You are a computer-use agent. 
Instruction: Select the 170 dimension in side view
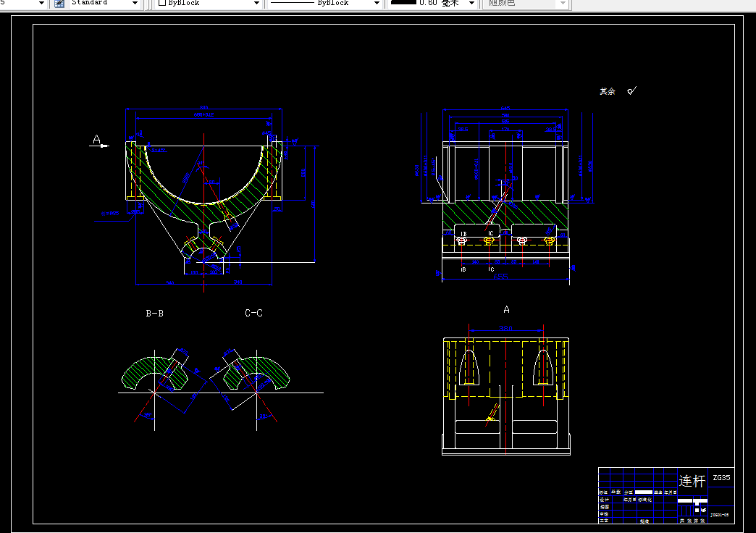tap(505, 130)
